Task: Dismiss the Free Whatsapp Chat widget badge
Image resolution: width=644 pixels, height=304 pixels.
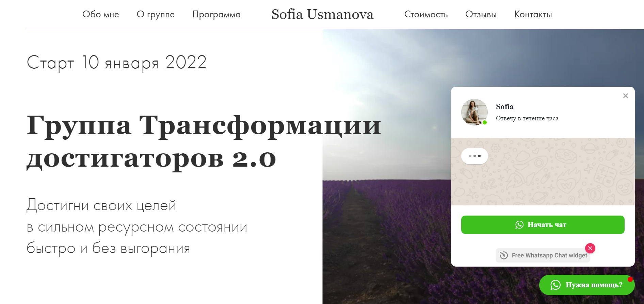Action: tap(590, 248)
